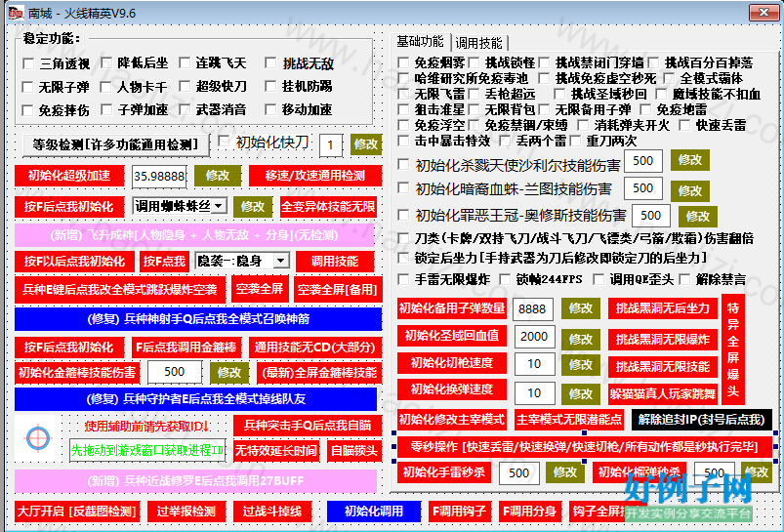Image resolution: width=784 pixels, height=532 pixels.
Task: Expand the 隐袭-:隐身 combo box
Action: point(281,261)
